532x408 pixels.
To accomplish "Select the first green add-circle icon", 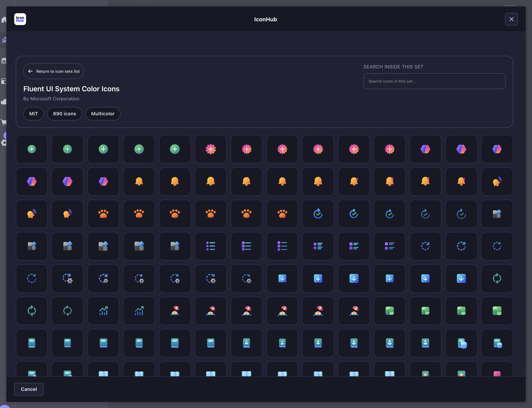I will pos(32,149).
